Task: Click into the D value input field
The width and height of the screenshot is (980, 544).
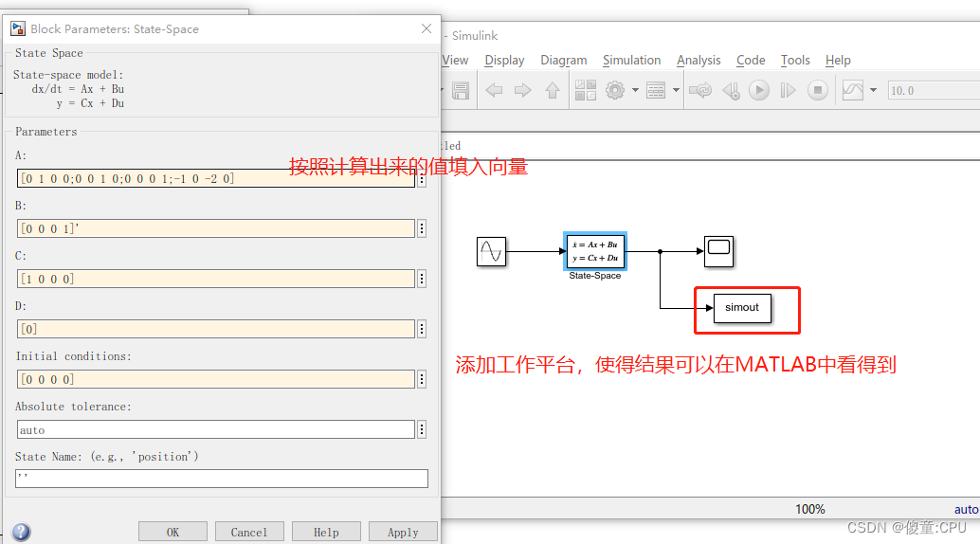Action: click(216, 329)
